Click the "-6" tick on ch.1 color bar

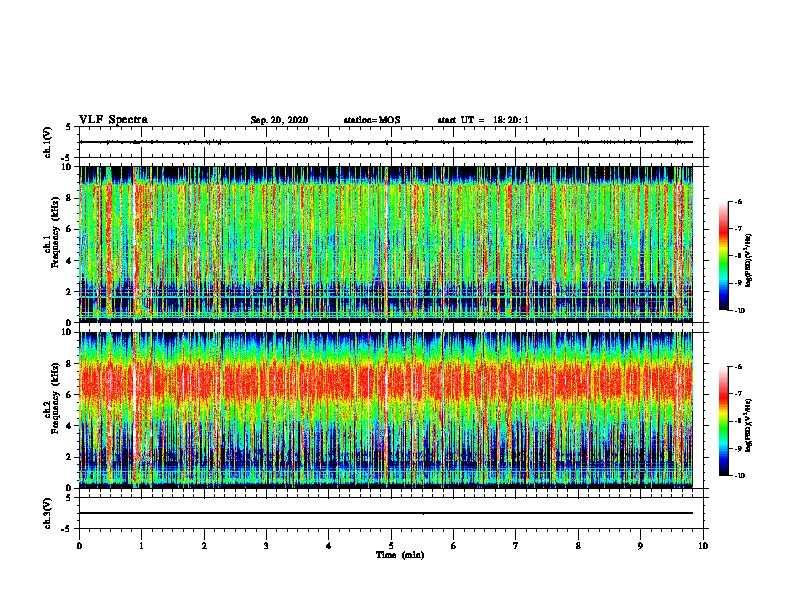pos(738,201)
